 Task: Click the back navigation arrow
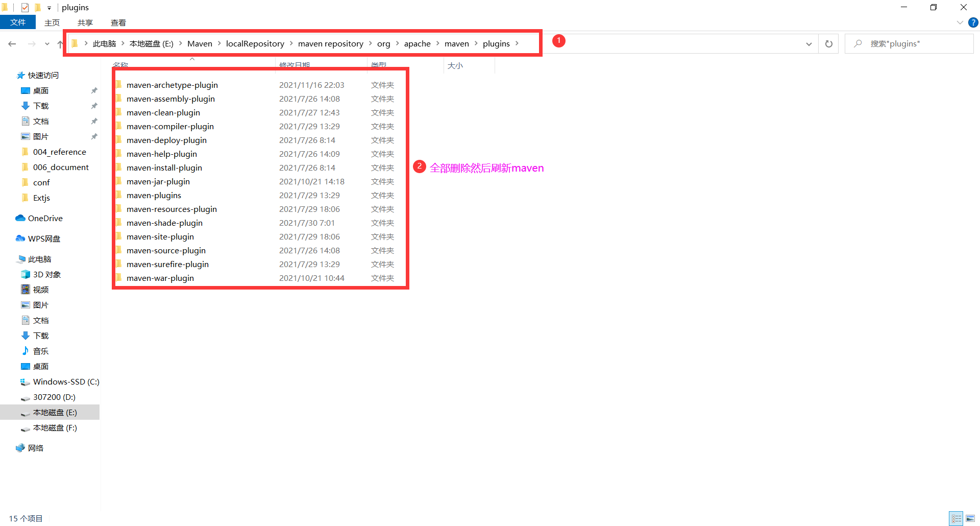12,44
